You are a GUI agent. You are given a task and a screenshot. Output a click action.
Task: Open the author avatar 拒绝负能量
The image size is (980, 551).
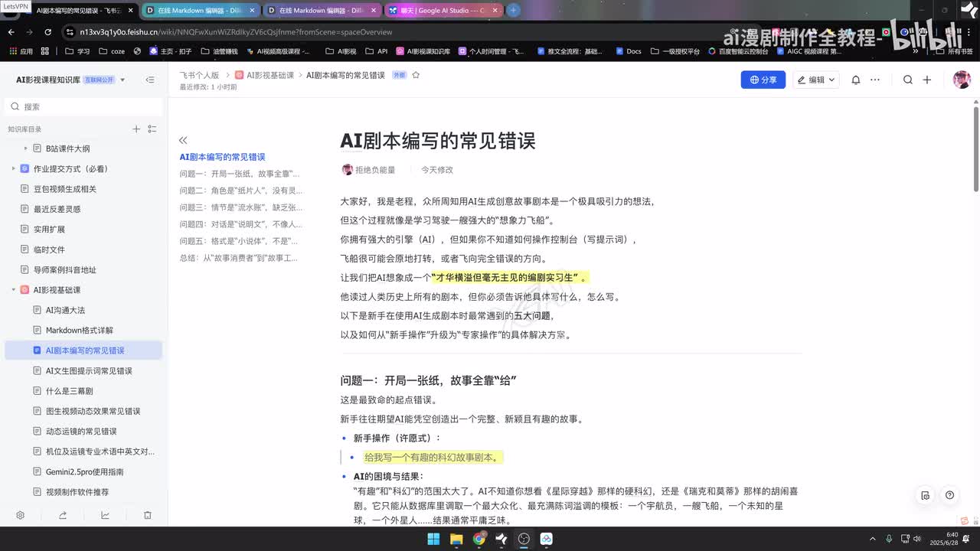(x=348, y=170)
